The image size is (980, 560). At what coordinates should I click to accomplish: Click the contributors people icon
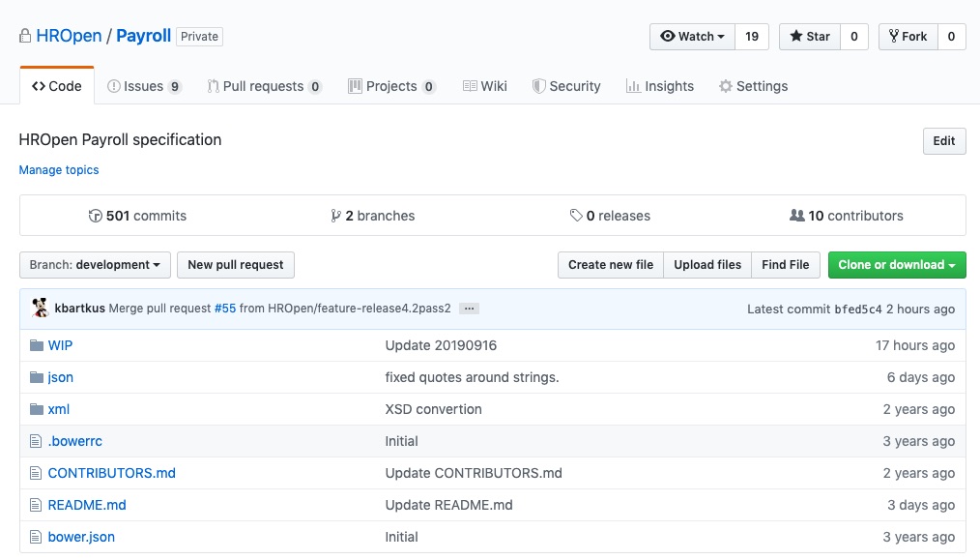(x=797, y=216)
